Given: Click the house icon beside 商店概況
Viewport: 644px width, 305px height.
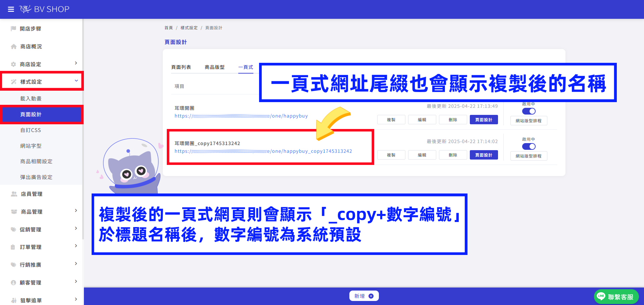Looking at the screenshot, I should pyautogui.click(x=14, y=46).
